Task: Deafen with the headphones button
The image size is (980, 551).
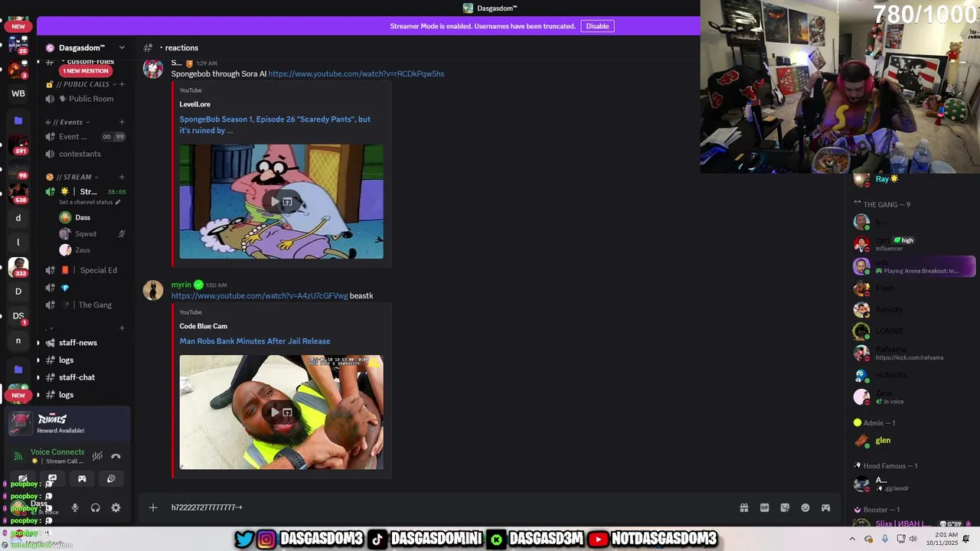Action: point(96,507)
